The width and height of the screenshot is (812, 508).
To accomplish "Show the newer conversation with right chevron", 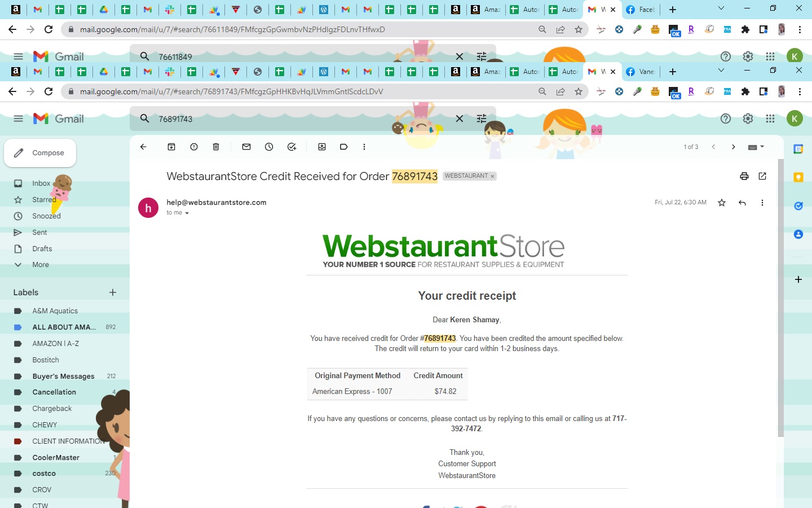I will (x=733, y=147).
